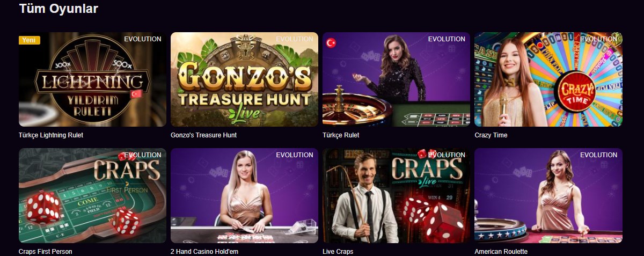
Task: Click the EVOLUTION label on 2 Hand Casino Hold'em
Action: pos(295,155)
